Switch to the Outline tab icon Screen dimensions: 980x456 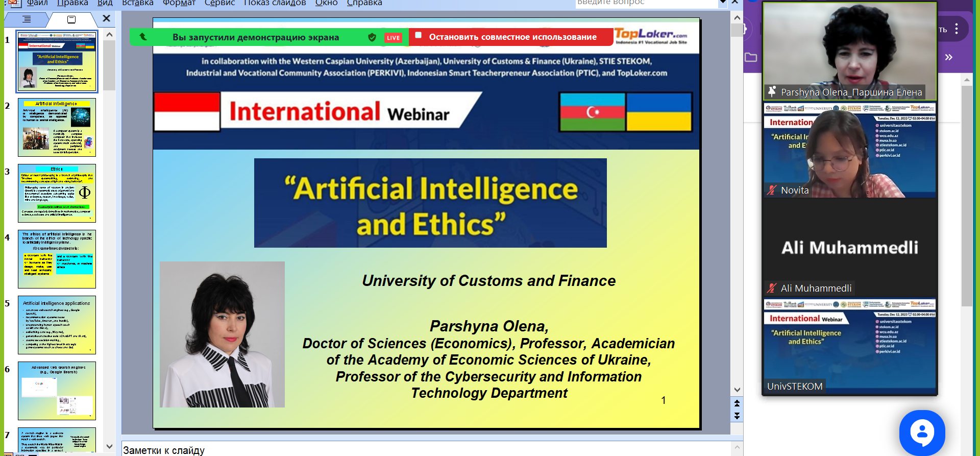(x=27, y=19)
